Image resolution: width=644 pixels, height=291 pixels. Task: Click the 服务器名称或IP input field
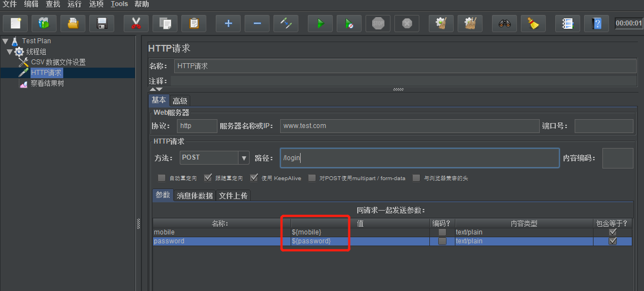click(x=409, y=126)
